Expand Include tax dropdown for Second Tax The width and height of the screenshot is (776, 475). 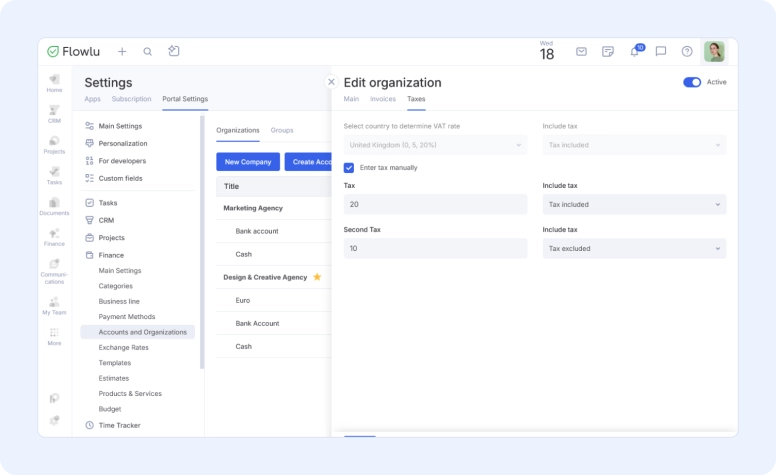point(634,248)
